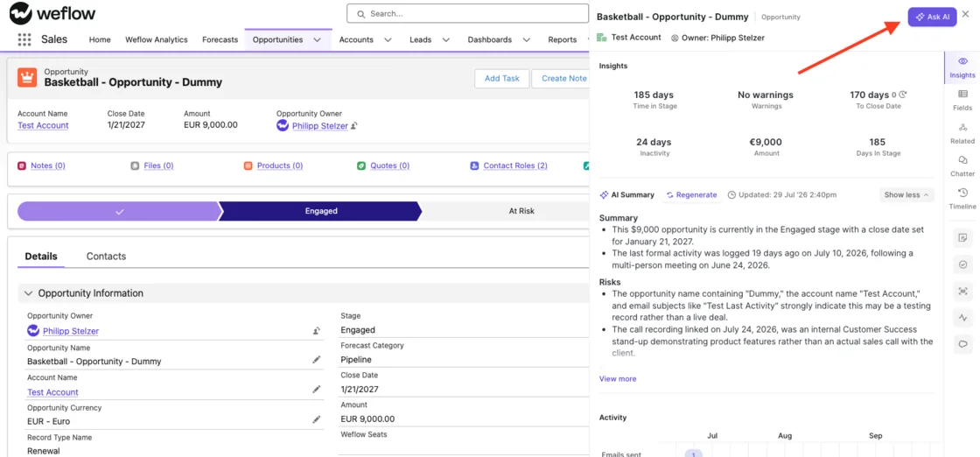Open Fields in the side panel
The width and height of the screenshot is (980, 457).
(962, 100)
